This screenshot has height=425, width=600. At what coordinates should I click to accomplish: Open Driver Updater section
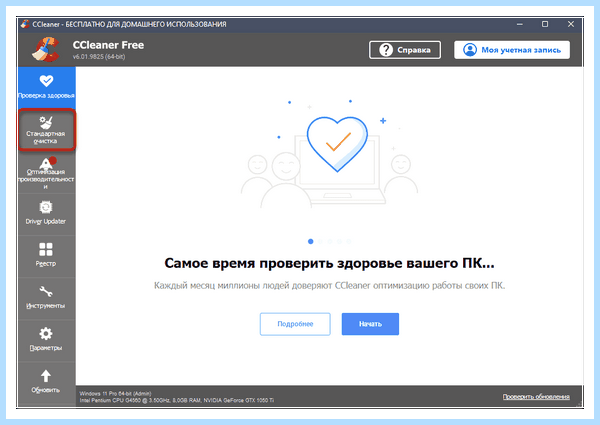[46, 214]
